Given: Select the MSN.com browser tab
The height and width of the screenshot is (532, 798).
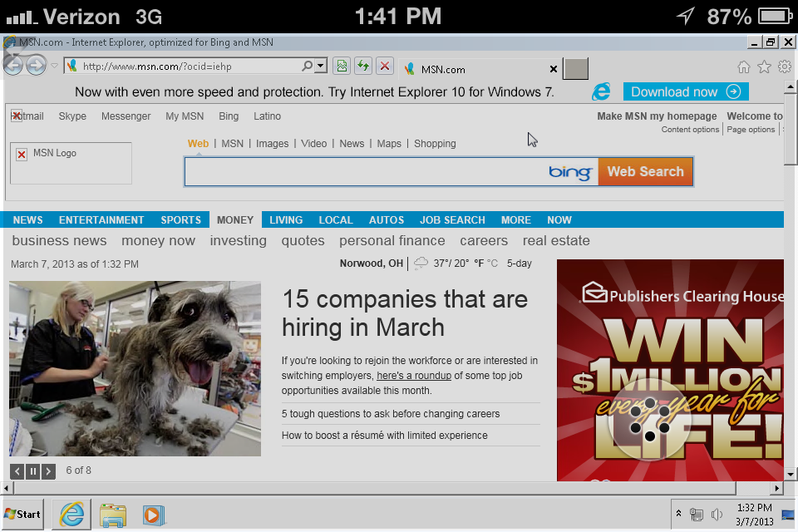Looking at the screenshot, I should pyautogui.click(x=479, y=69).
